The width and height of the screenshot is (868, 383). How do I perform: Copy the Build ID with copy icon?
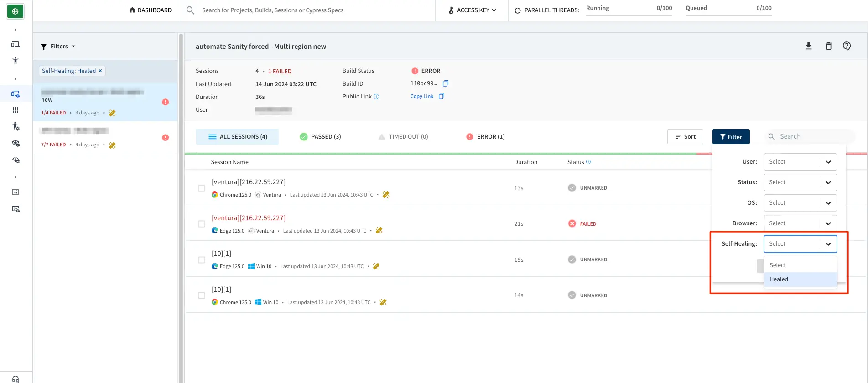point(446,83)
